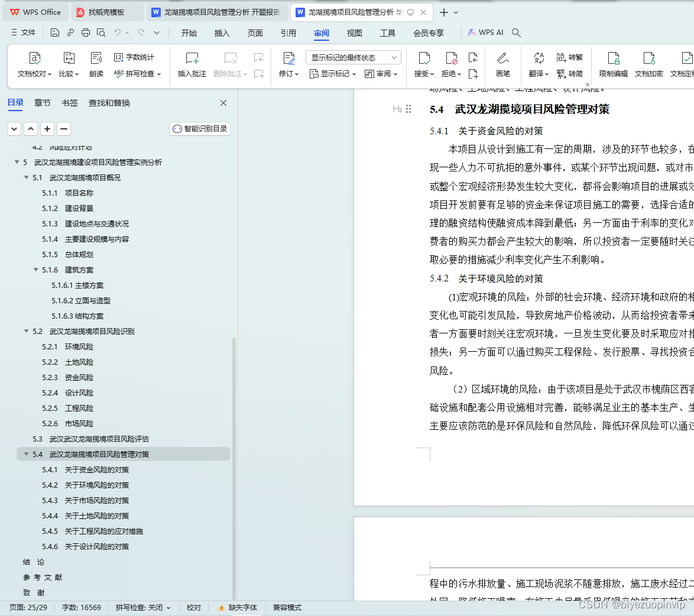Image resolution: width=694 pixels, height=616 pixels.
Task: Switch to 开始 ribbon tab
Action: point(189,33)
